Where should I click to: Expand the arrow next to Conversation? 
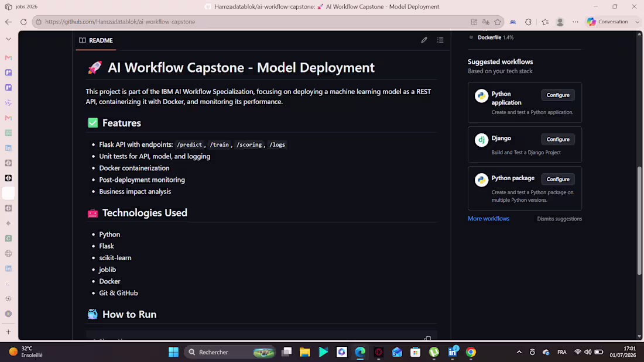(637, 22)
